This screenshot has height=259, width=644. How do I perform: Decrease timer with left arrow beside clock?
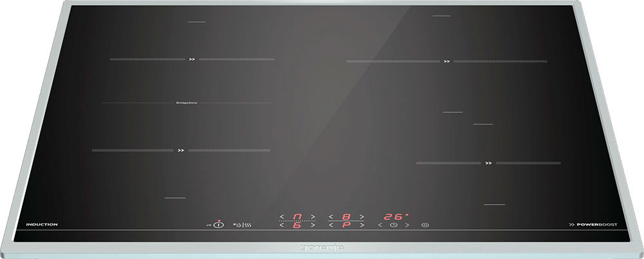380,225
